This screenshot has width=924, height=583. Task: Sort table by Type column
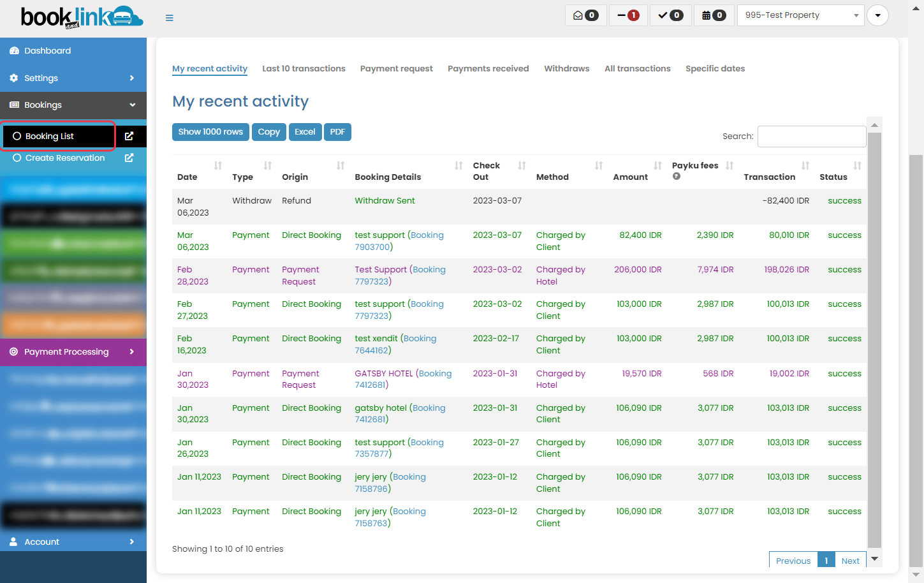[268, 166]
